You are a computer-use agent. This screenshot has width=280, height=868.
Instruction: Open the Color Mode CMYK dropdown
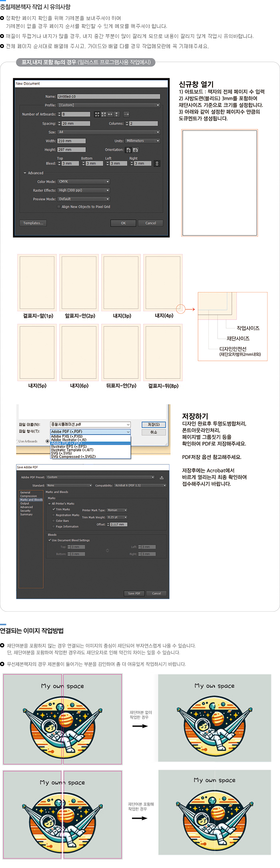click(84, 181)
